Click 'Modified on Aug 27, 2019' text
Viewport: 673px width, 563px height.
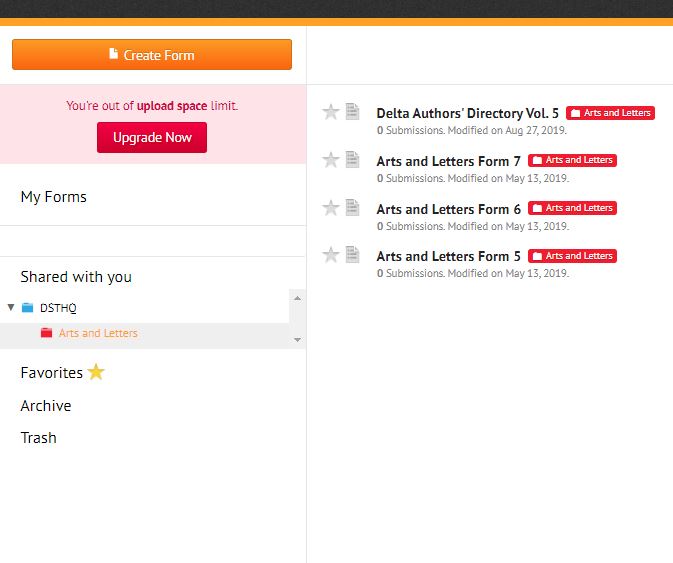pyautogui.click(x=507, y=130)
